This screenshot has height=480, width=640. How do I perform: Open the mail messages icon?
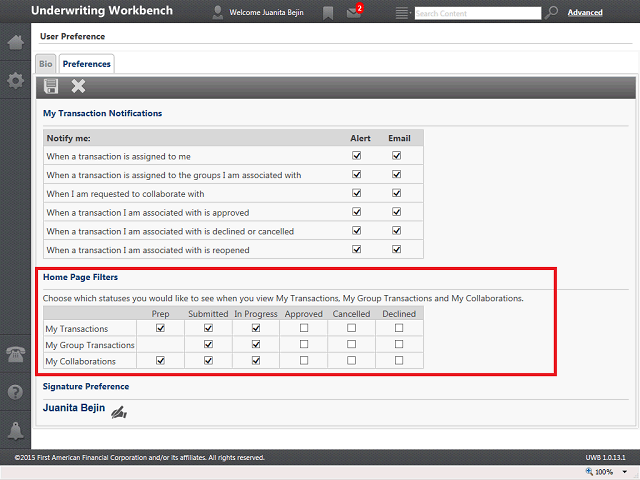pos(354,11)
